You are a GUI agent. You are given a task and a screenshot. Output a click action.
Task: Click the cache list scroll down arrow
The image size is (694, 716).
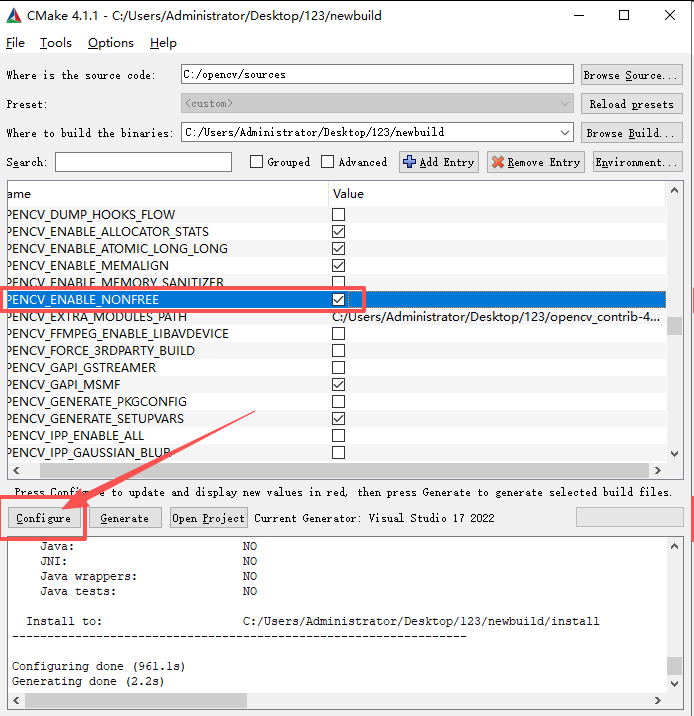click(x=674, y=454)
